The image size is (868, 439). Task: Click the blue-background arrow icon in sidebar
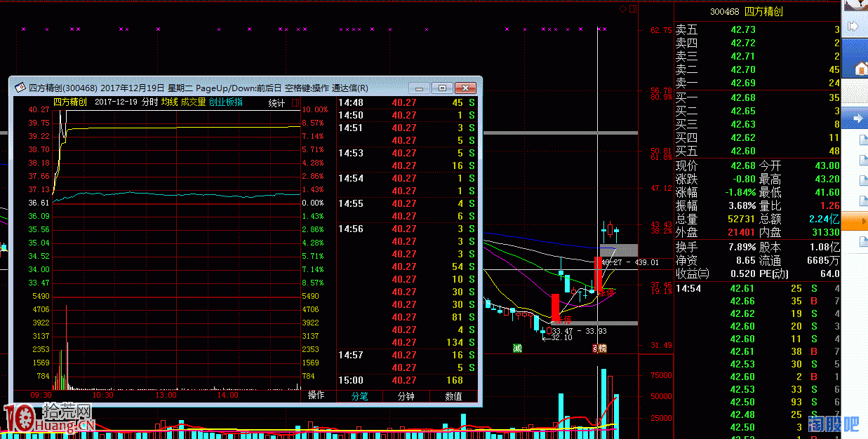pyautogui.click(x=857, y=119)
